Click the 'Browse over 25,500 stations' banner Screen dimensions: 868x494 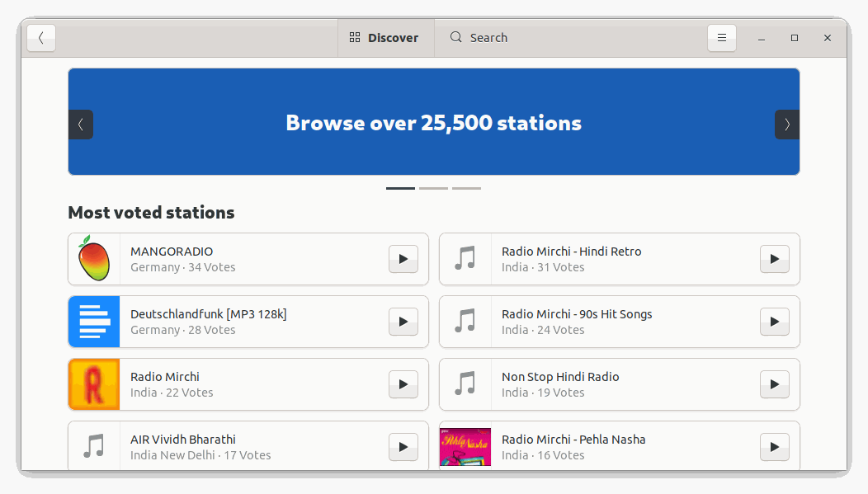point(434,122)
